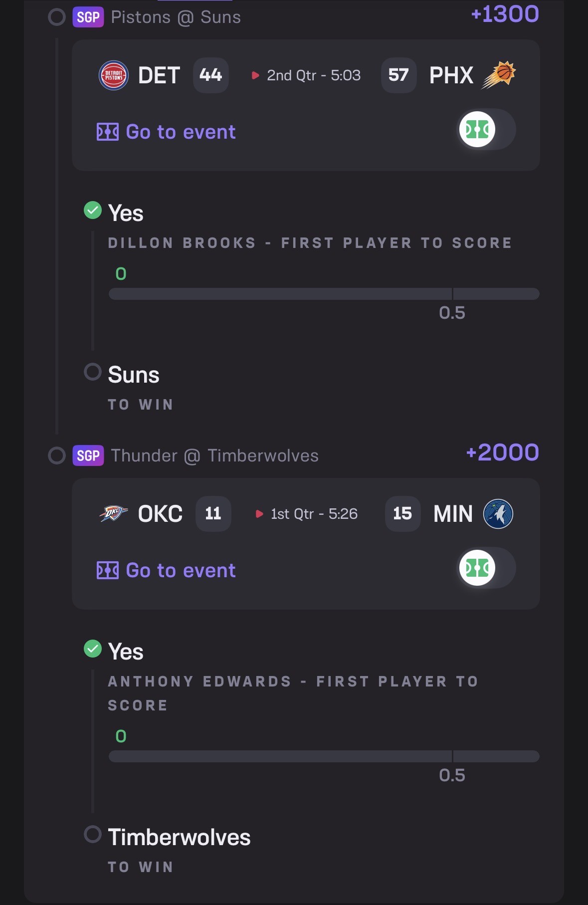Click the live indicator next to 1st Qtr
Image resolution: width=588 pixels, height=905 pixels.
click(x=259, y=514)
